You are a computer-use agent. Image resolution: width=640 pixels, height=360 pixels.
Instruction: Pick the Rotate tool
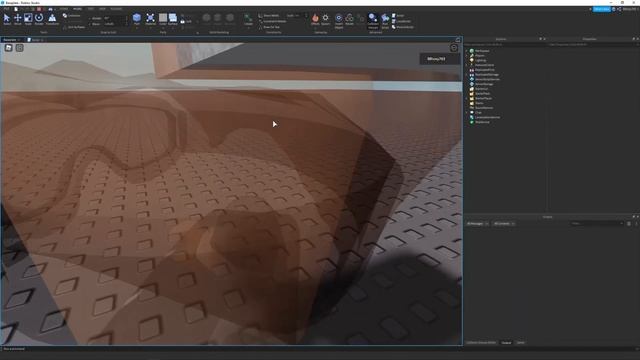[39, 19]
